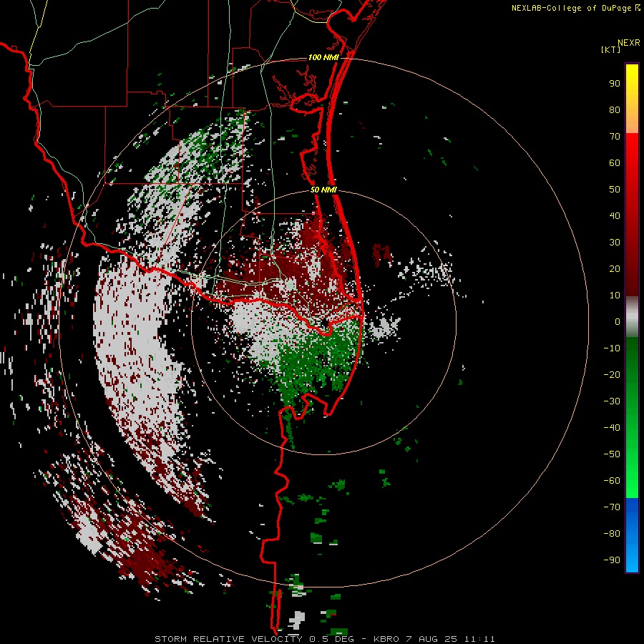Click the 60 value on the velocity scale

pyautogui.click(x=615, y=163)
